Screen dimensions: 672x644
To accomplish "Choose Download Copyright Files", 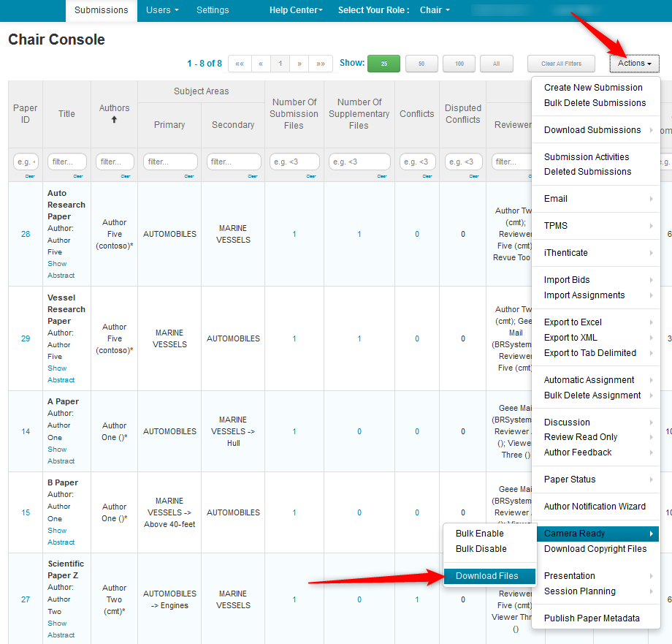I will tap(595, 549).
